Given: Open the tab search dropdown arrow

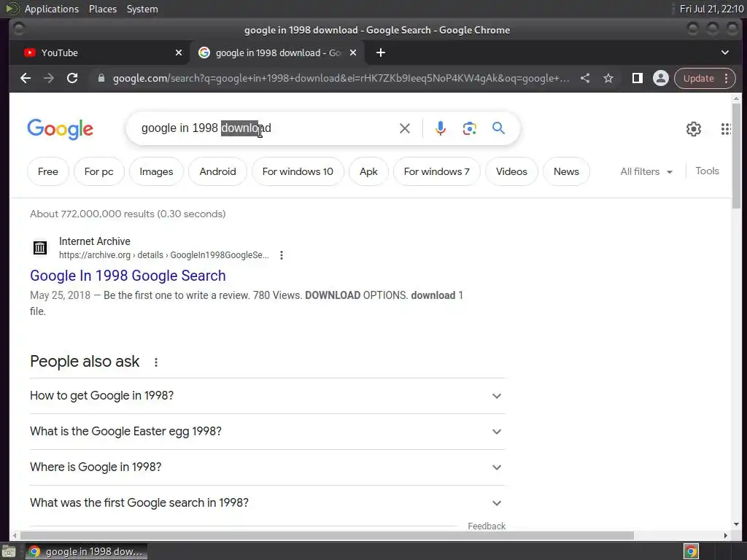Looking at the screenshot, I should tap(724, 52).
